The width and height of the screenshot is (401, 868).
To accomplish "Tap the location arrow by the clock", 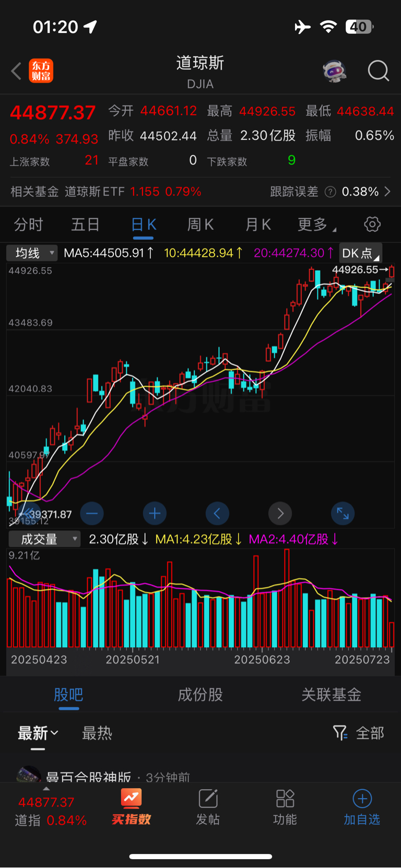I will 90,27.
